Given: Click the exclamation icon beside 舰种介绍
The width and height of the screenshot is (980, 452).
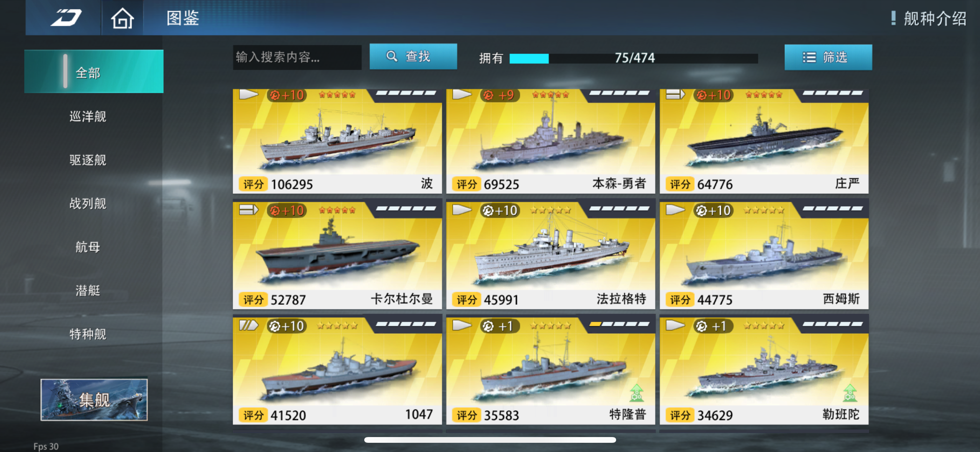Looking at the screenshot, I should pyautogui.click(x=893, y=18).
